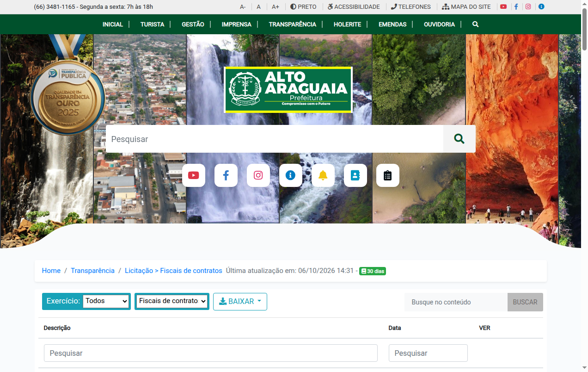
Task: Increase font size with A+
Action: click(x=276, y=7)
